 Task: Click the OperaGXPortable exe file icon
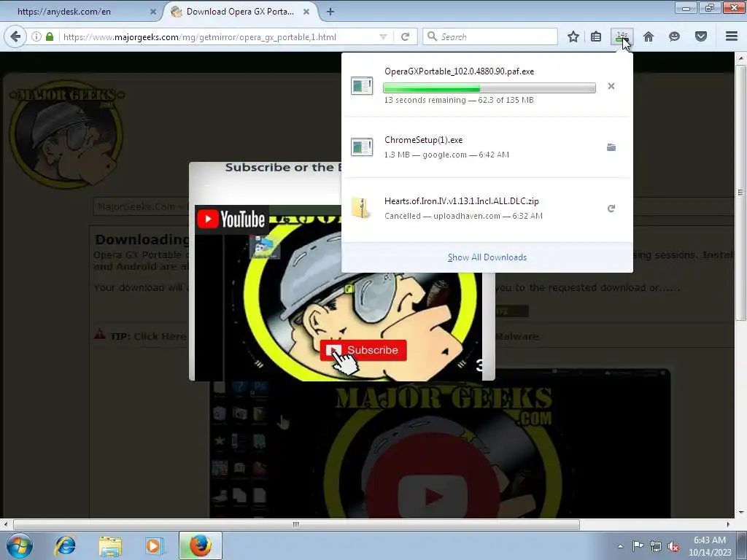click(x=362, y=86)
